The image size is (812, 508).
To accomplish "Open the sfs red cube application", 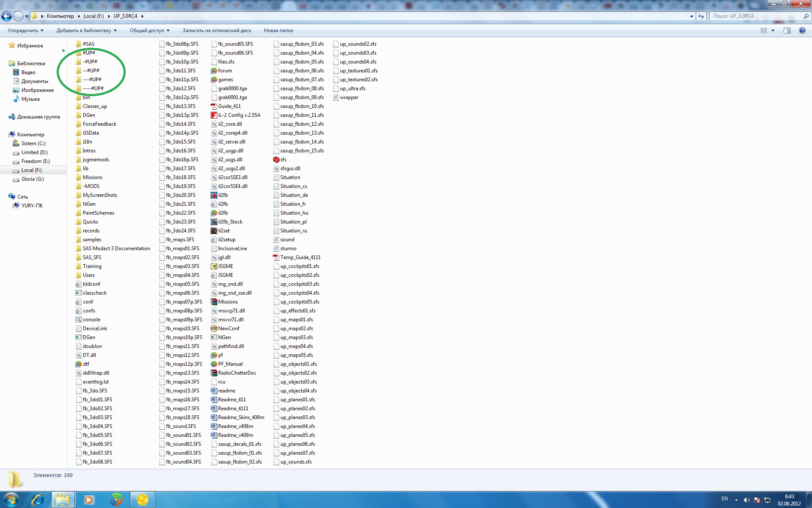I will pos(277,160).
